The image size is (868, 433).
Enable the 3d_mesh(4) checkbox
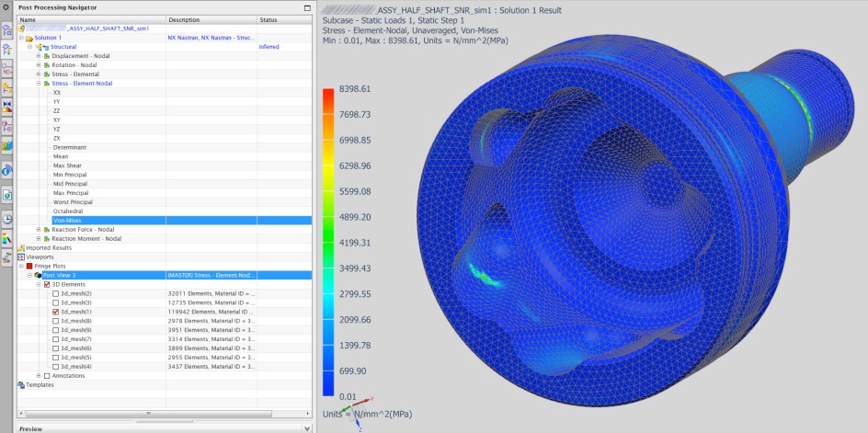(x=55, y=367)
